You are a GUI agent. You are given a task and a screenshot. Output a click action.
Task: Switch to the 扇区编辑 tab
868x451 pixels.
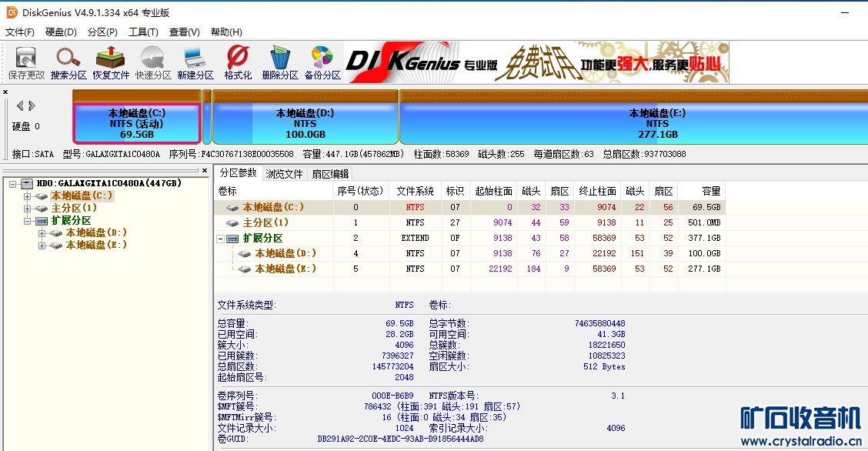pos(330,174)
